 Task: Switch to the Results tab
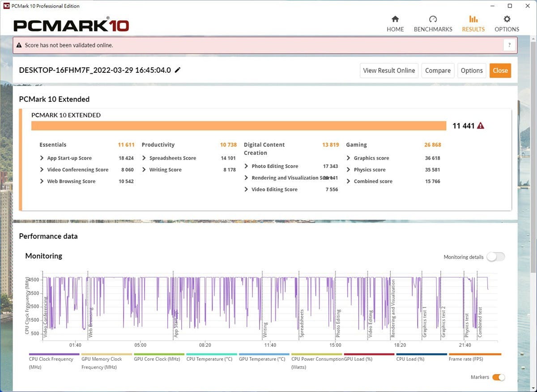[x=473, y=24]
